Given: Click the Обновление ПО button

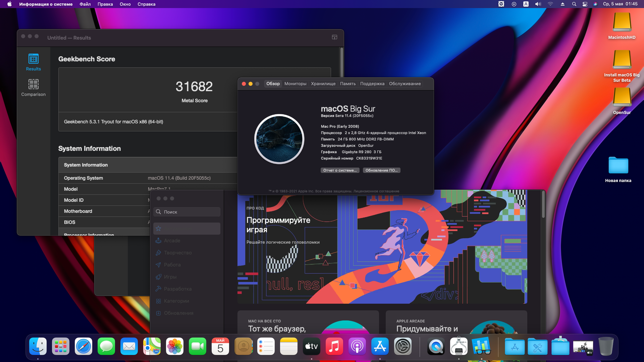Looking at the screenshot, I should [x=381, y=170].
